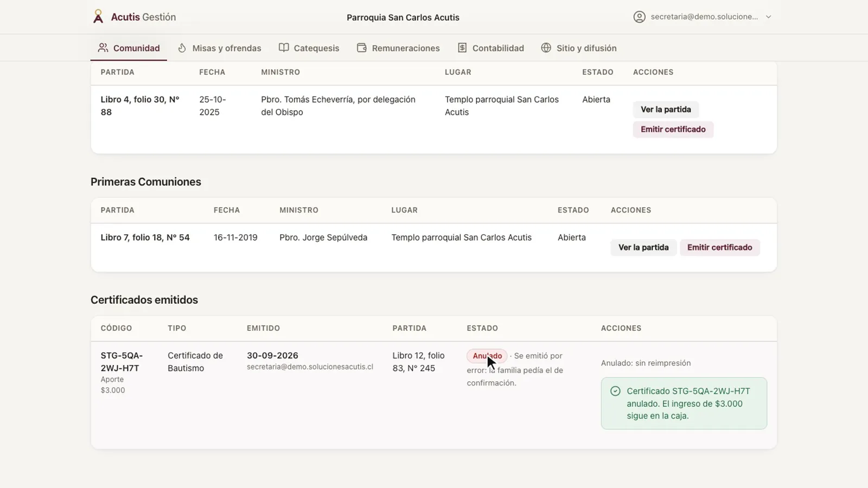868x488 pixels.
Task: Switch to Misas y ofrendas tab
Action: [220, 48]
